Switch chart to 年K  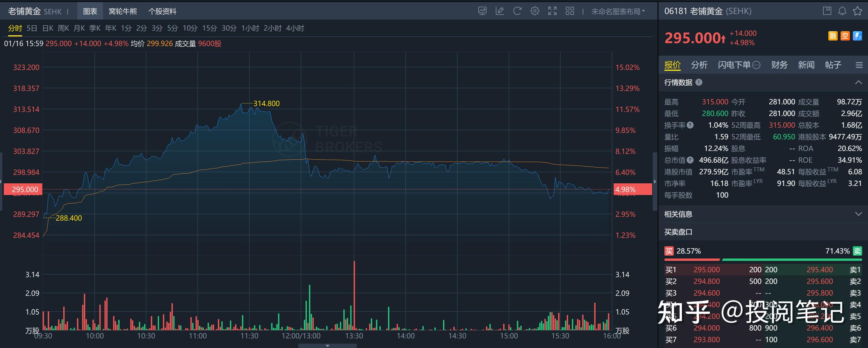click(x=111, y=28)
